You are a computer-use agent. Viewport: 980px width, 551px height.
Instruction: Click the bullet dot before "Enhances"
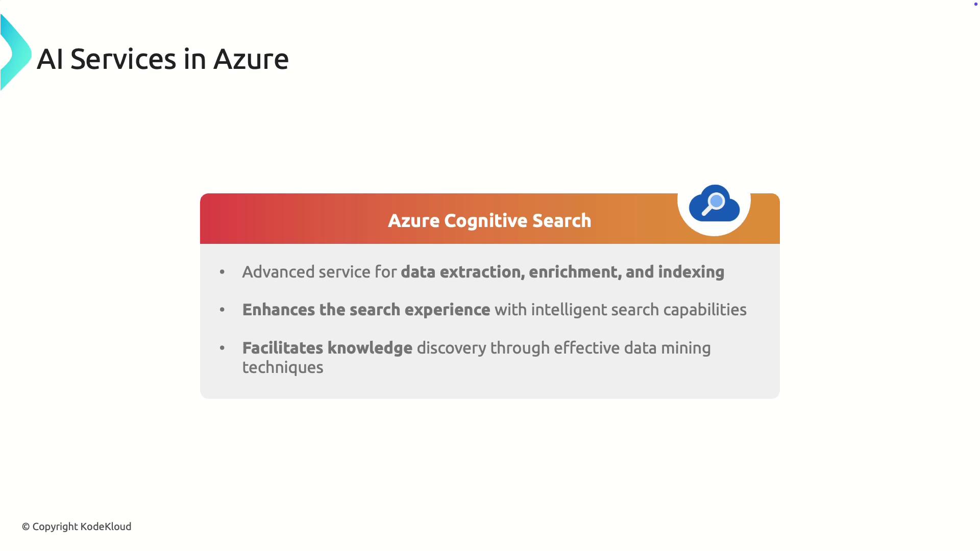tap(222, 310)
